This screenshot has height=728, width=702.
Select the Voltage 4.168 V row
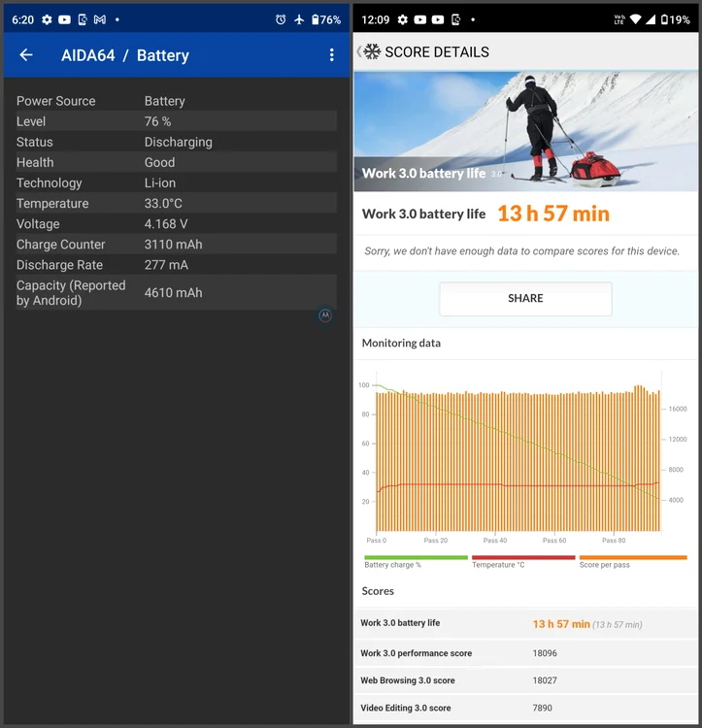[177, 223]
